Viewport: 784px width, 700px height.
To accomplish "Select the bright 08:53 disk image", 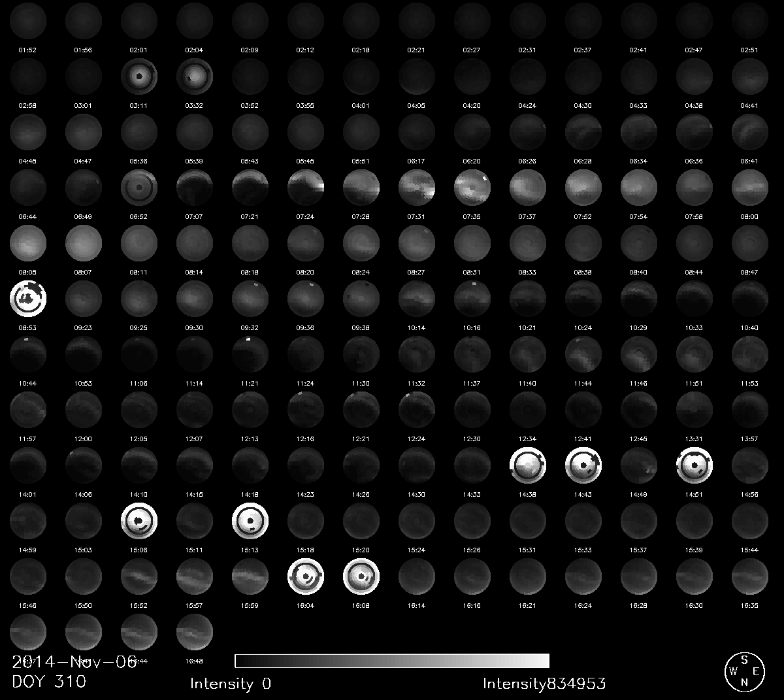I will click(27, 299).
